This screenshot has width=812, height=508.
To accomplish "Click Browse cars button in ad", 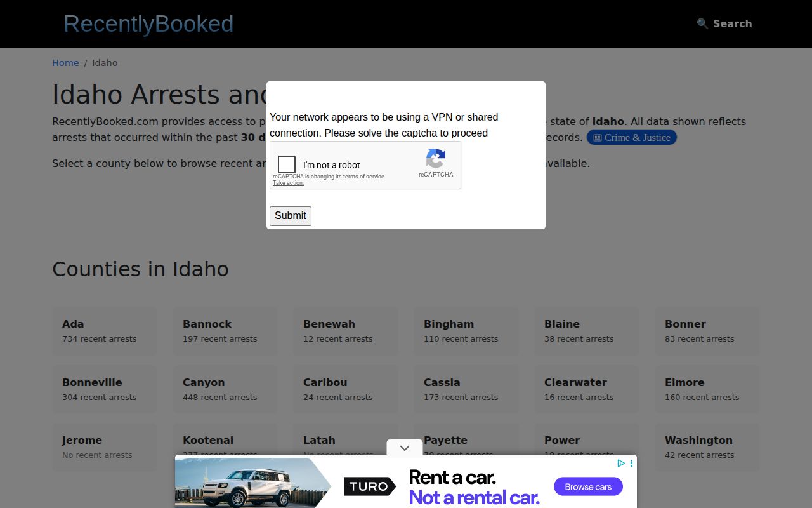I will [x=588, y=487].
